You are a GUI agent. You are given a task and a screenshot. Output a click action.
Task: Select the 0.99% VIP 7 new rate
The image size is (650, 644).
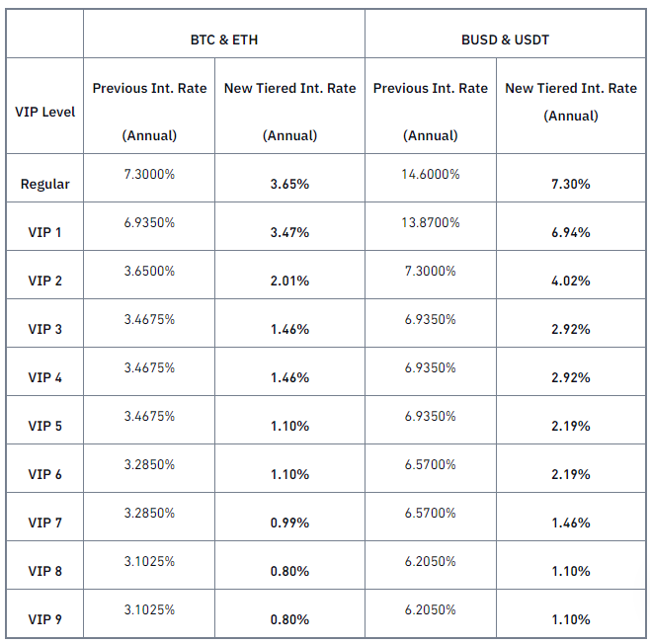(x=289, y=523)
